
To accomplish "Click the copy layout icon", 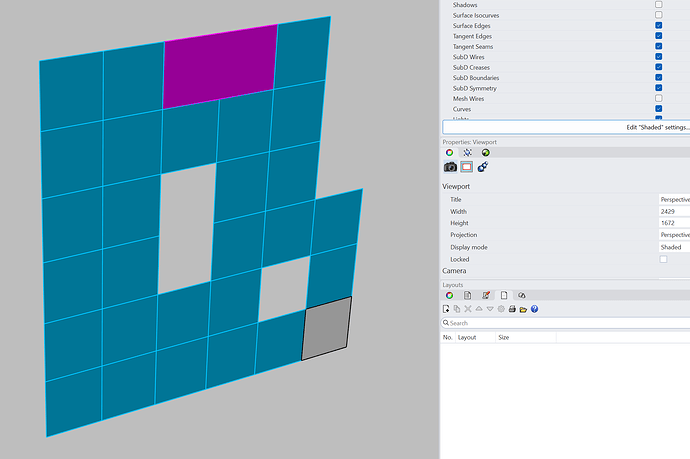I will tap(457, 309).
